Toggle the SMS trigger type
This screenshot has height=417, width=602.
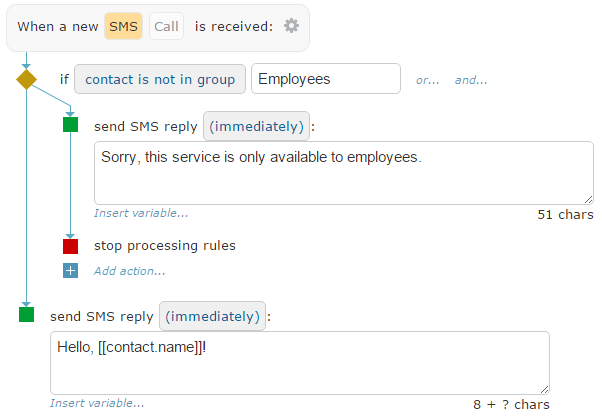click(x=123, y=26)
